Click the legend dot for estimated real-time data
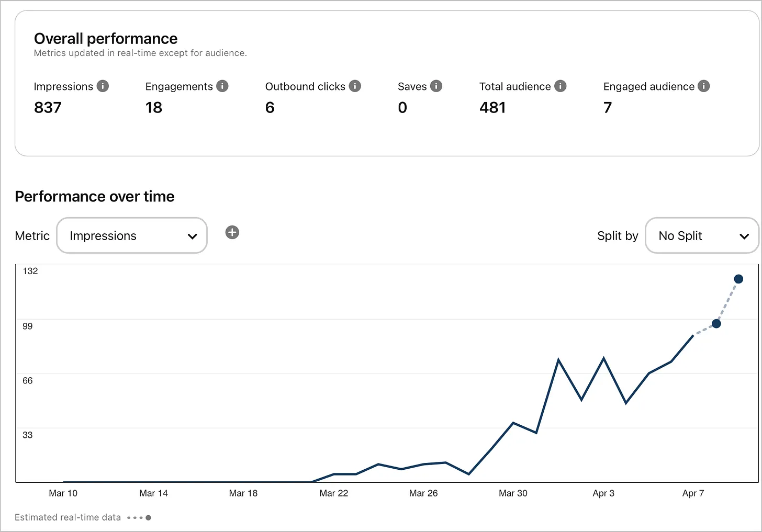The height and width of the screenshot is (532, 762). [148, 518]
